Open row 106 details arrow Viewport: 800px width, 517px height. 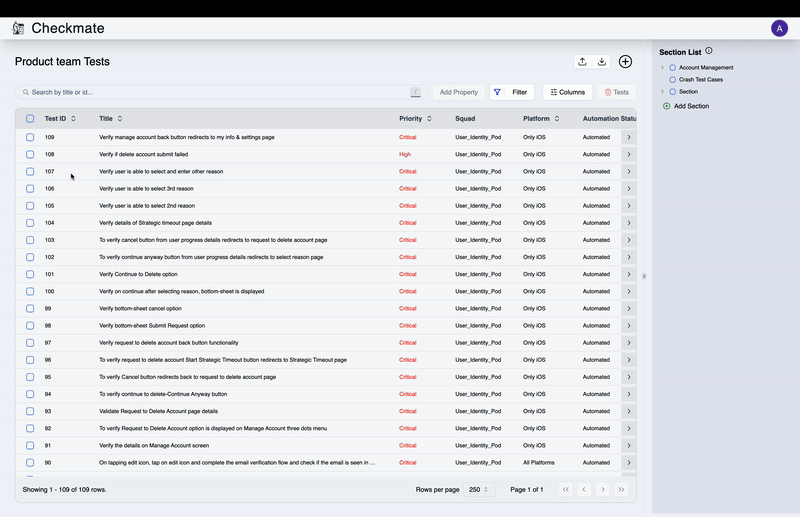coord(629,188)
